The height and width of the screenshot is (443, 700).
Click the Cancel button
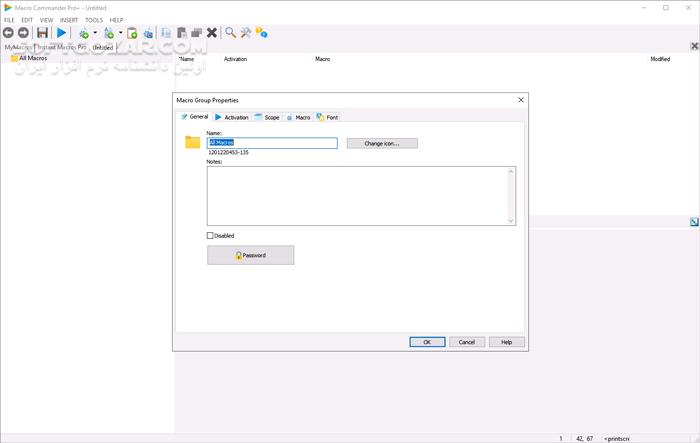[467, 342]
